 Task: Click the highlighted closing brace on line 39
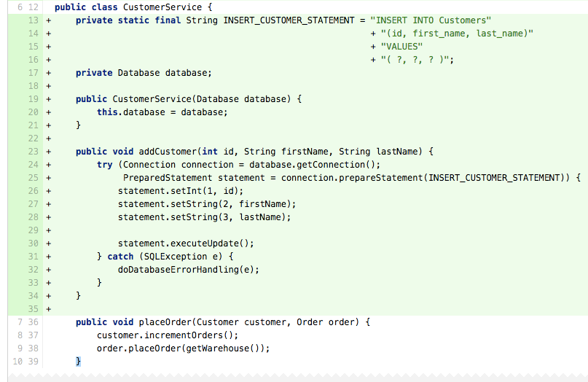tap(78, 362)
